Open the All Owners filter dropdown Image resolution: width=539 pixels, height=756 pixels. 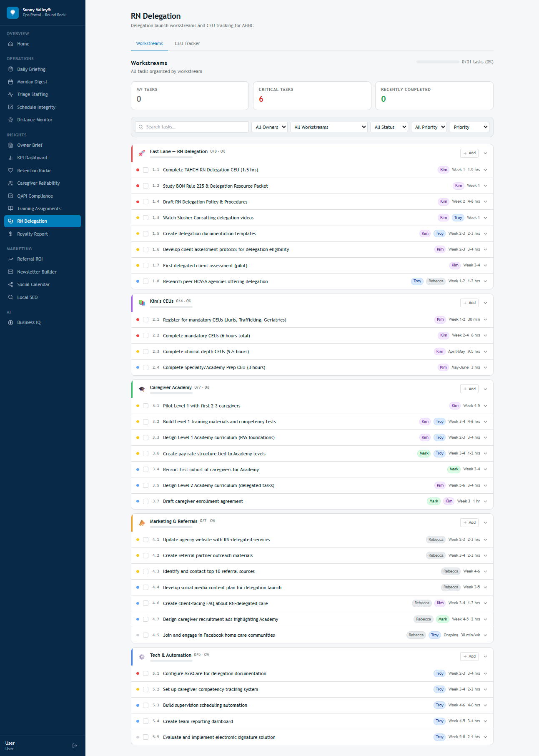pyautogui.click(x=271, y=127)
